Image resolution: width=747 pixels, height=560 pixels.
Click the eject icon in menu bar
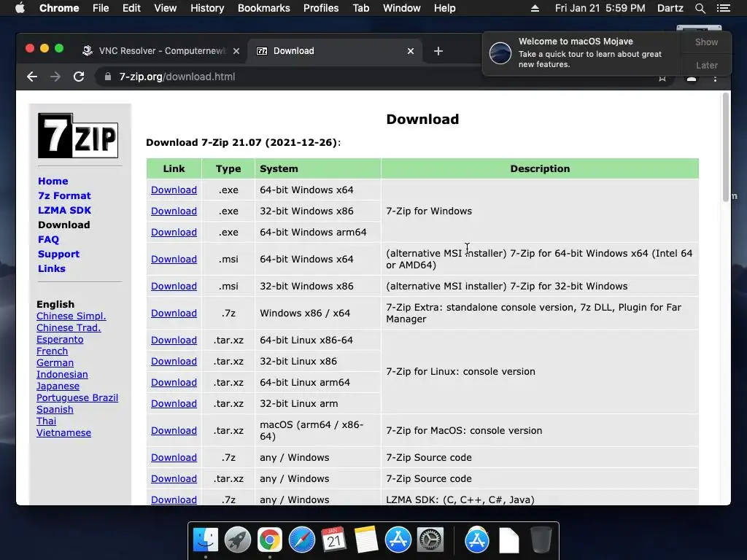click(x=535, y=8)
